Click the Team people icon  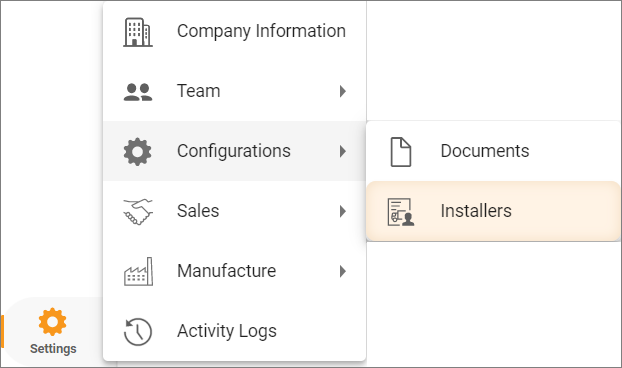(x=138, y=92)
